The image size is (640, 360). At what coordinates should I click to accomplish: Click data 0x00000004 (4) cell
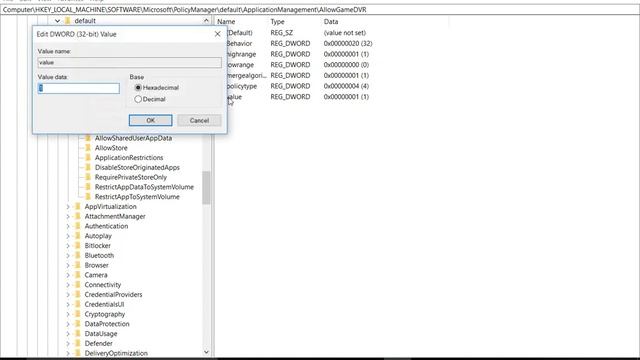[346, 86]
